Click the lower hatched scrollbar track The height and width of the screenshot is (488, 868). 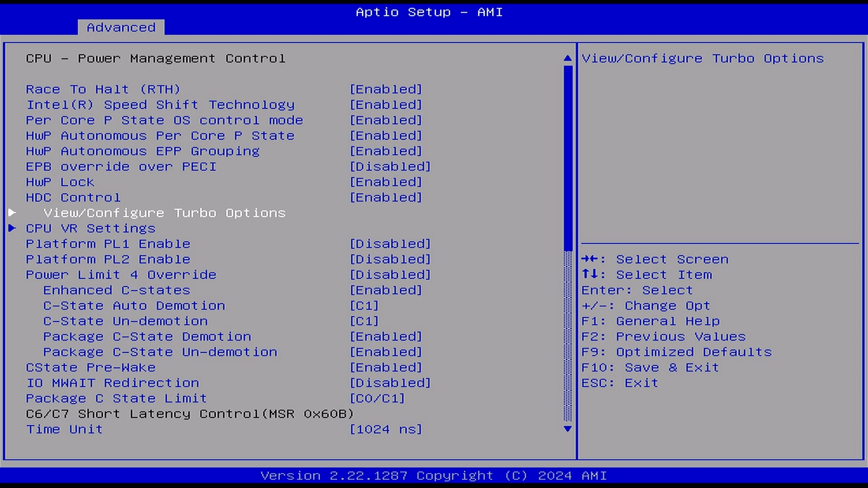click(568, 337)
